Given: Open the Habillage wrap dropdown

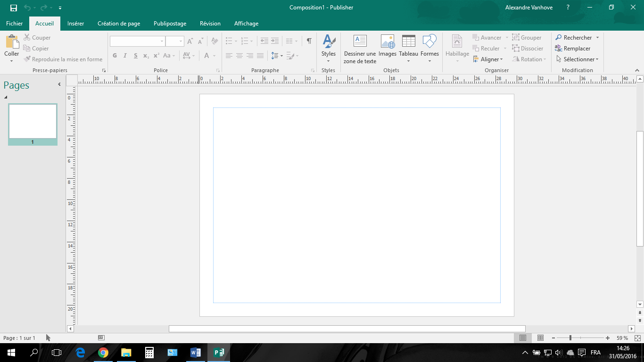Looking at the screenshot, I should coord(457,49).
